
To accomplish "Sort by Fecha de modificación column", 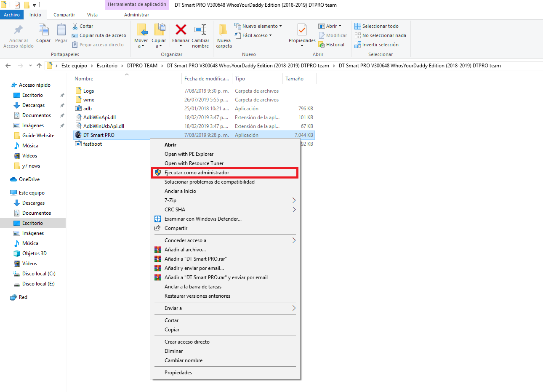I will 207,79.
